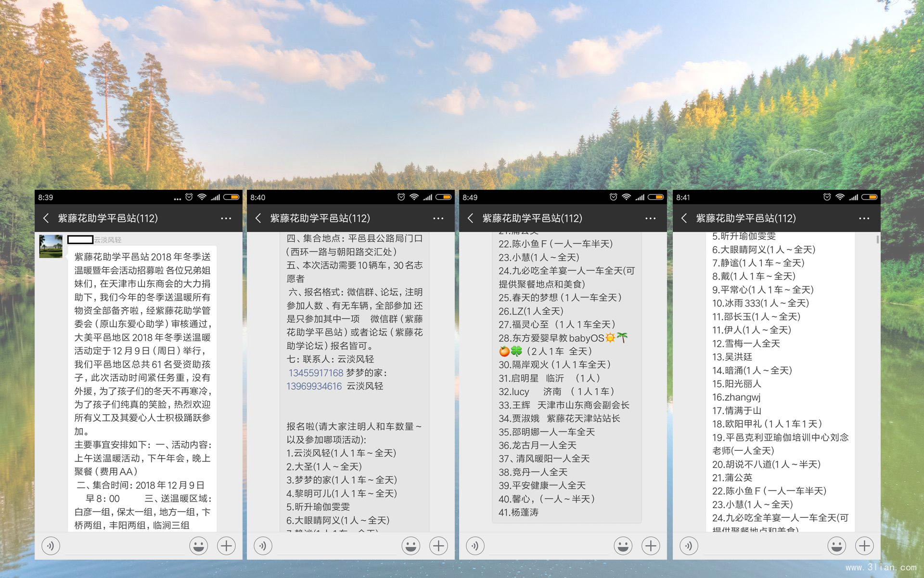This screenshot has width=924, height=578.
Task: Tap line '38.竞丹一人全天'
Action: pyautogui.click(x=533, y=473)
